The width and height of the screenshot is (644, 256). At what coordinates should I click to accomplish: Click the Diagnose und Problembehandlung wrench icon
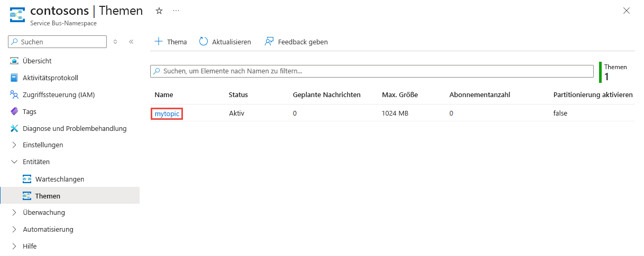coord(14,129)
